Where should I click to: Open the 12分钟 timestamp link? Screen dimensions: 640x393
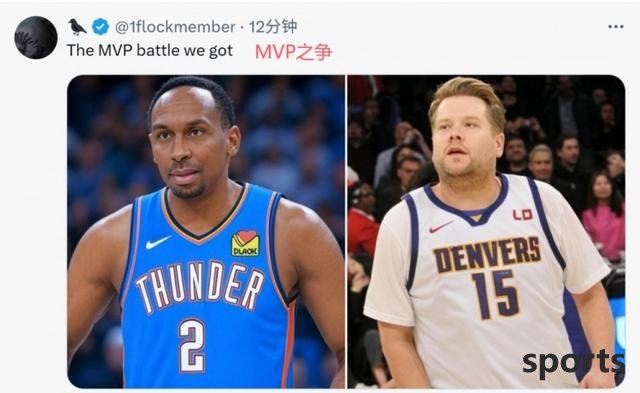pos(273,27)
